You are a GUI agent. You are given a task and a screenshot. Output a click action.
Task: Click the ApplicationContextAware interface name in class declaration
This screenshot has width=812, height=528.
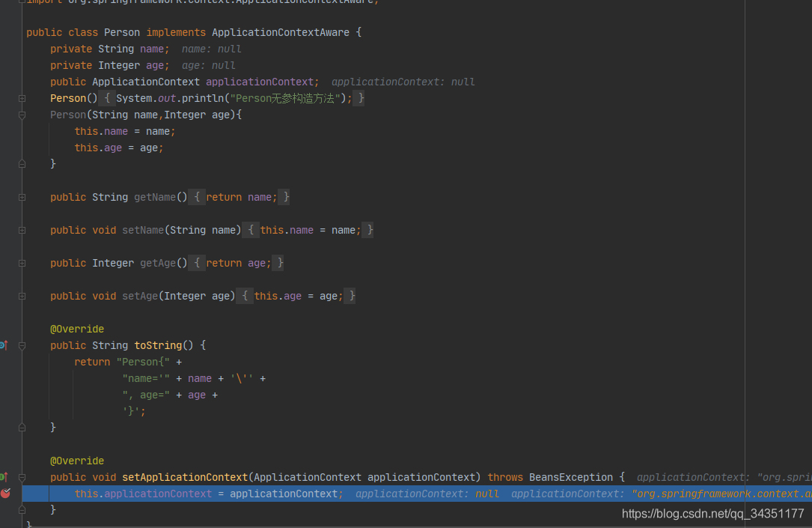pyautogui.click(x=281, y=32)
